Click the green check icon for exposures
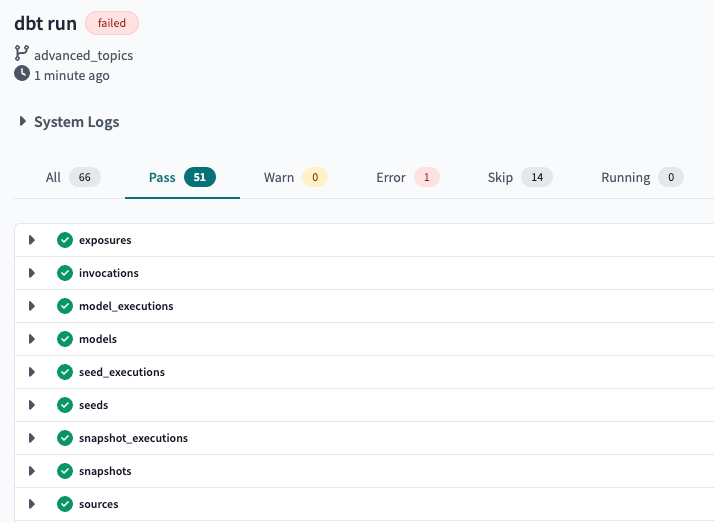 (x=65, y=240)
